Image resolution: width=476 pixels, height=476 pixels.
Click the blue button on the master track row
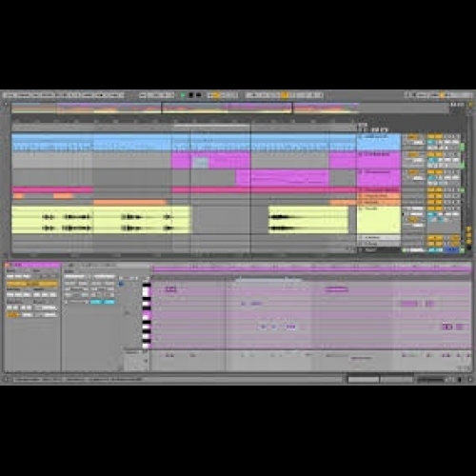point(452,250)
